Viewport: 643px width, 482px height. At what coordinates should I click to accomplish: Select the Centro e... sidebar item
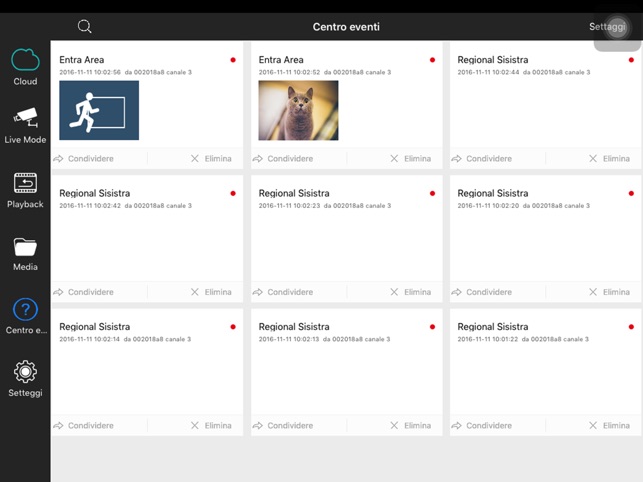25,316
